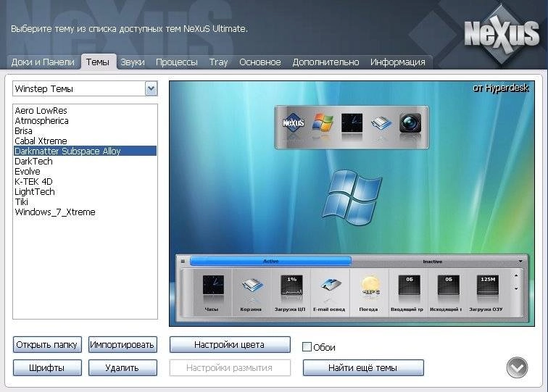Click the recycle bin icon in the top preview dock
The image size is (548, 392).
[381, 123]
